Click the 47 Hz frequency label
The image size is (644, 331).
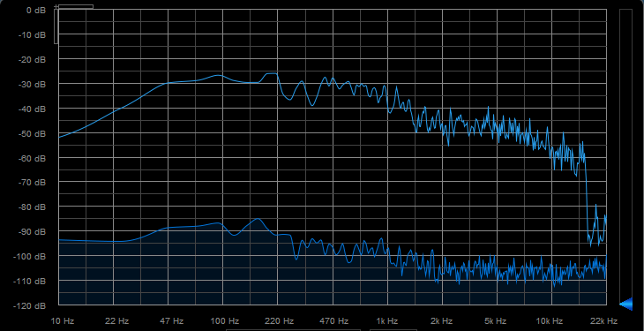171,320
